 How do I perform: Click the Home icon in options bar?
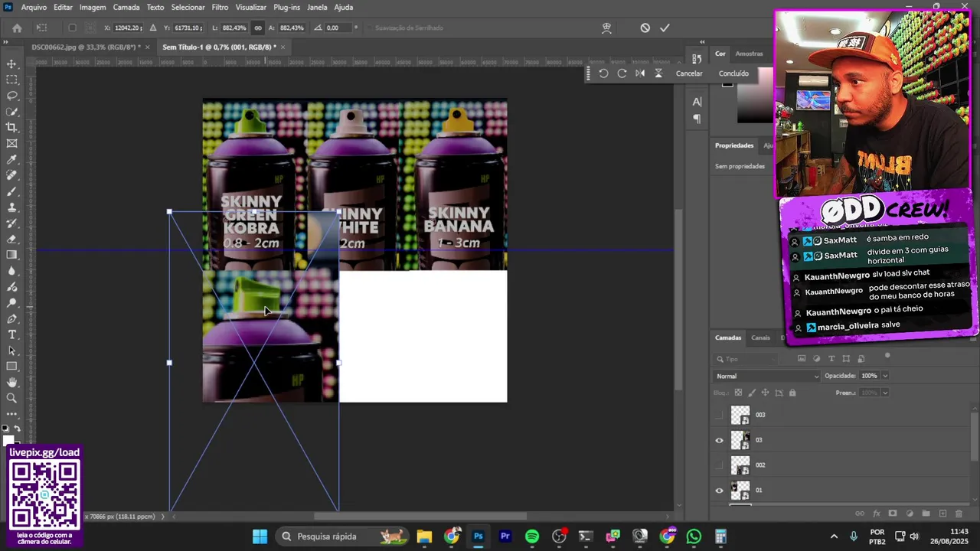point(17,28)
